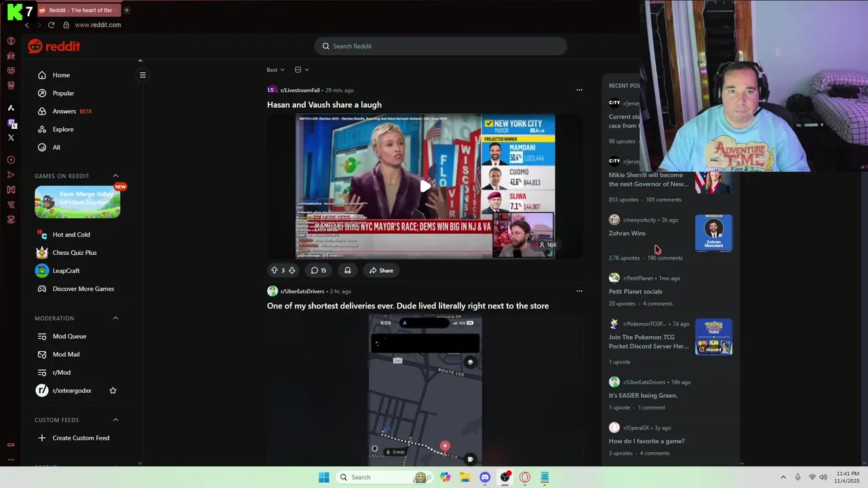Open Discord from the taskbar
868x488 pixels.
(485, 477)
